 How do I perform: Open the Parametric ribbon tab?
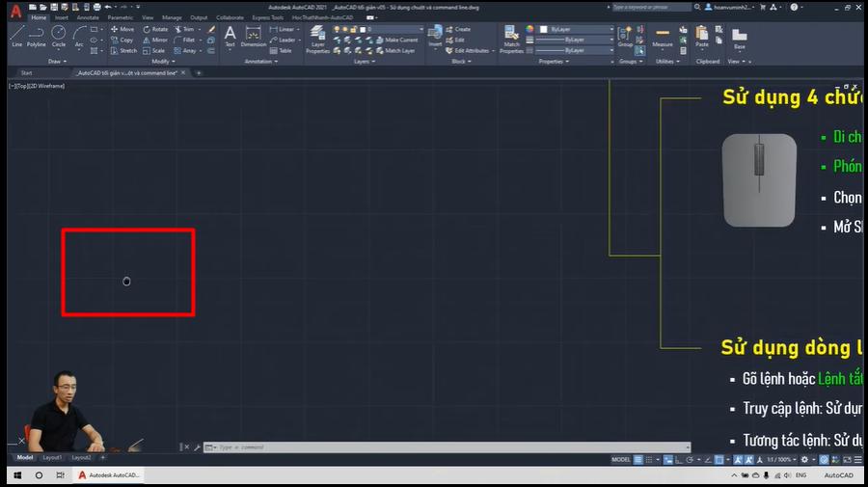(121, 17)
